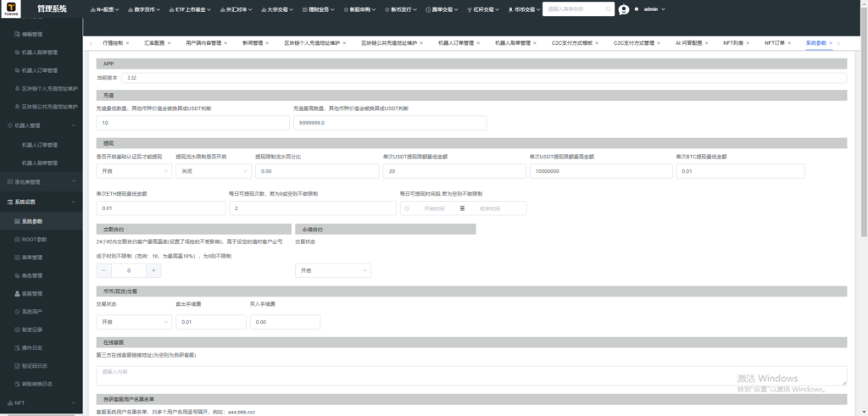Switch to the 行情控制 tab
Screen dimensions: 868x416
click(x=113, y=42)
